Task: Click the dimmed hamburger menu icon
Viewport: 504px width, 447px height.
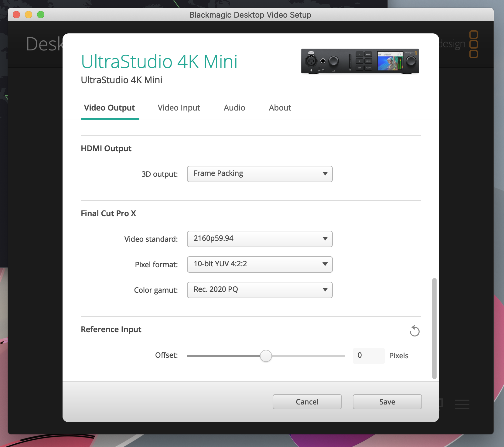Action: point(462,404)
